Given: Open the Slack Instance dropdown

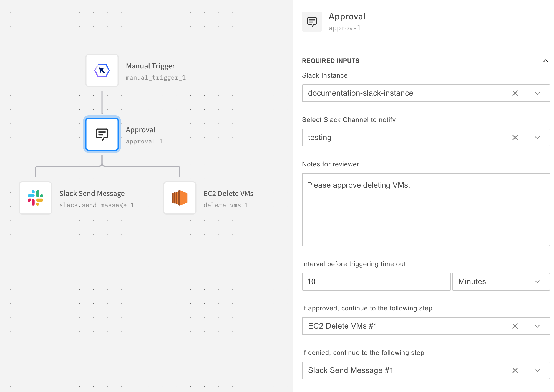Looking at the screenshot, I should [x=537, y=93].
